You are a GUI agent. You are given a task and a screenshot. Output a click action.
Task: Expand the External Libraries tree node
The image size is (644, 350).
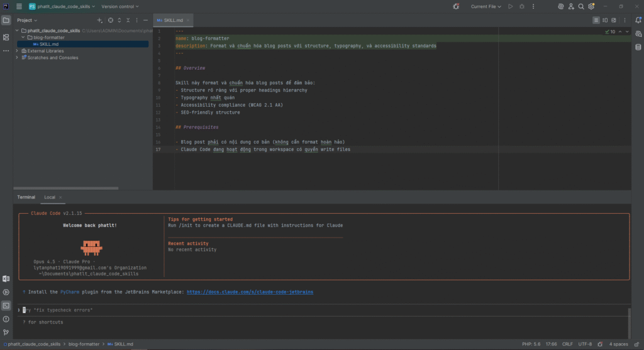click(x=18, y=51)
